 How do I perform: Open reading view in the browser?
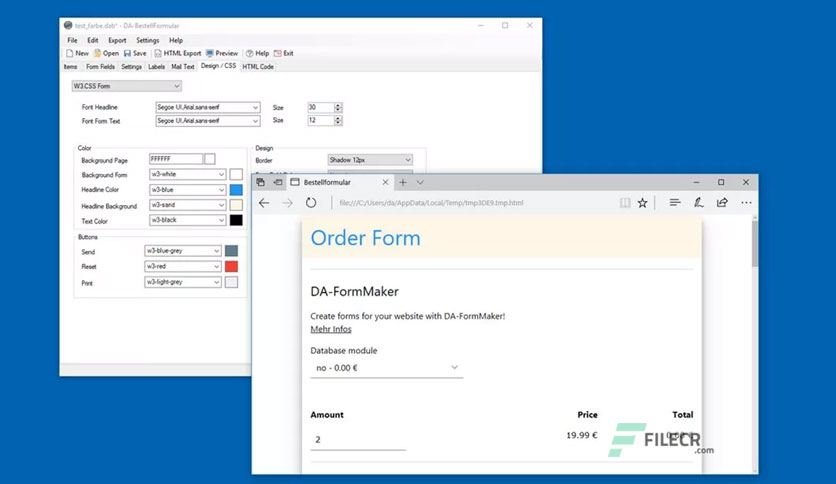tap(625, 203)
